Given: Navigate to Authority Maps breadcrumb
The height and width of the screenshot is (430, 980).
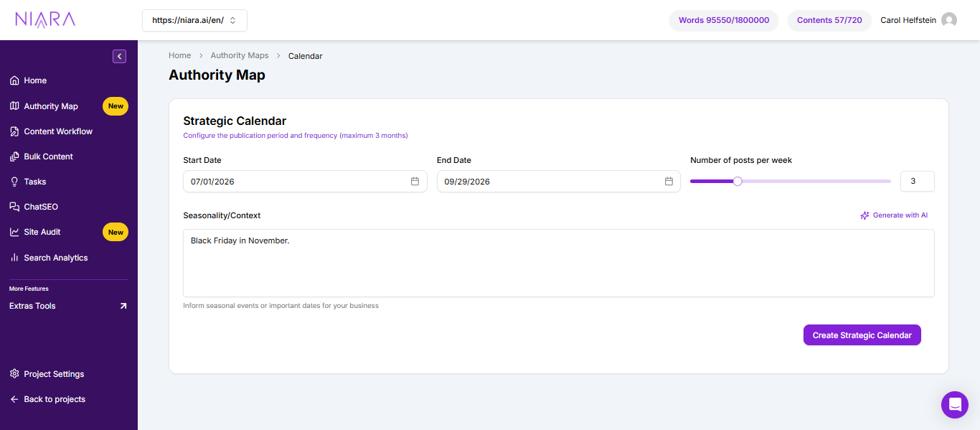Looking at the screenshot, I should 239,55.
